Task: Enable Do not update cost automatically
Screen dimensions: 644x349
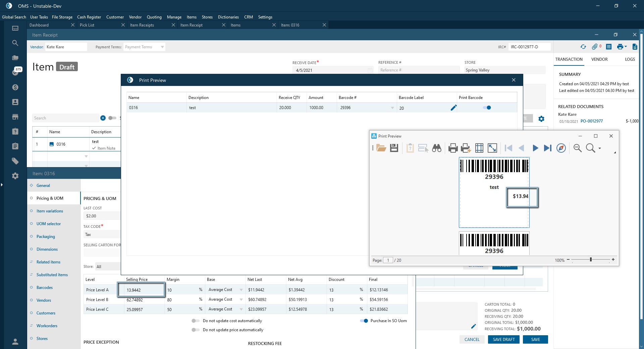Action: pyautogui.click(x=195, y=321)
